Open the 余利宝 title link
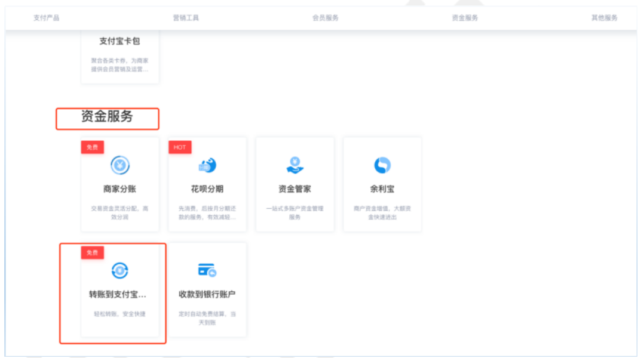The width and height of the screenshot is (644, 358). (x=382, y=189)
